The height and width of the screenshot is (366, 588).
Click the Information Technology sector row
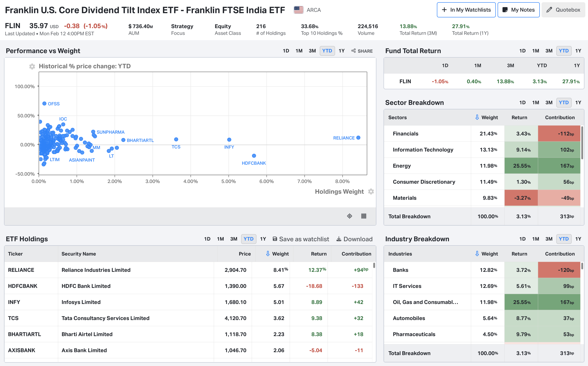[x=482, y=150]
